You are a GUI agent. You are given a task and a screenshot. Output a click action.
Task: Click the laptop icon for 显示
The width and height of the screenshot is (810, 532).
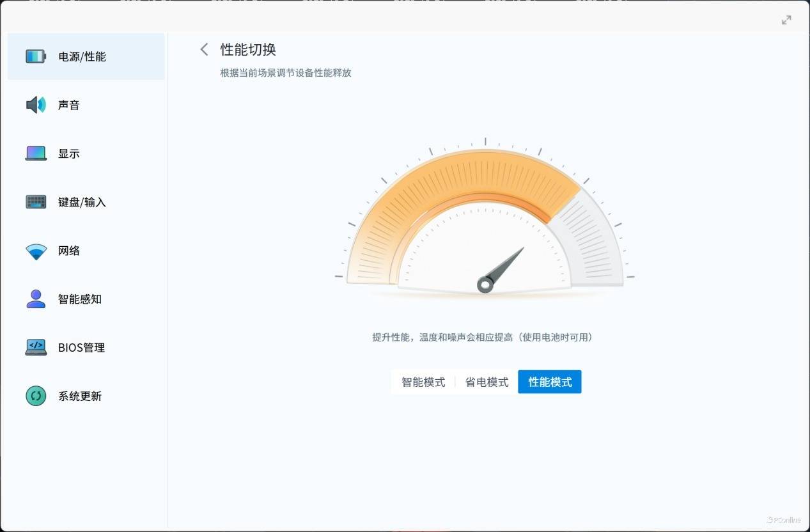click(x=36, y=153)
